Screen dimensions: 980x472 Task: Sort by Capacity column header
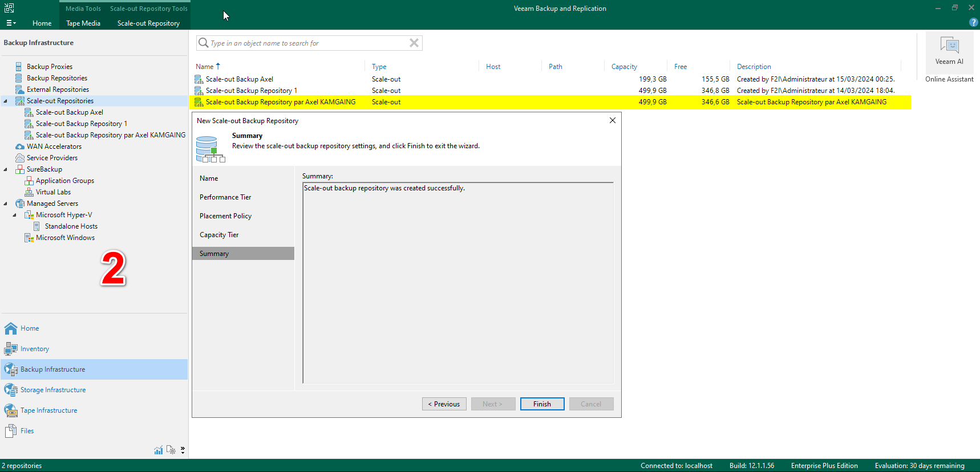624,67
